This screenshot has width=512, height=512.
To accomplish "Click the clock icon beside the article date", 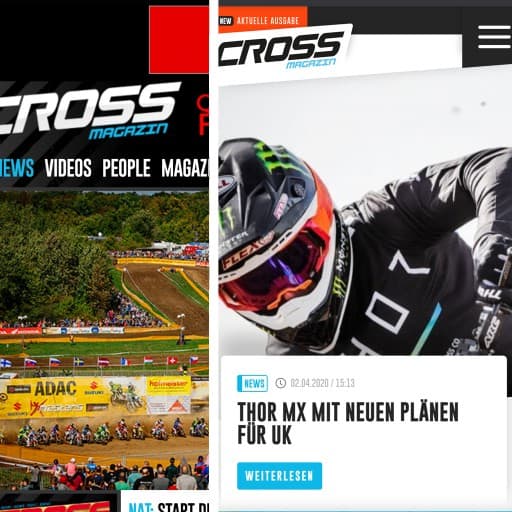I will click(281, 383).
